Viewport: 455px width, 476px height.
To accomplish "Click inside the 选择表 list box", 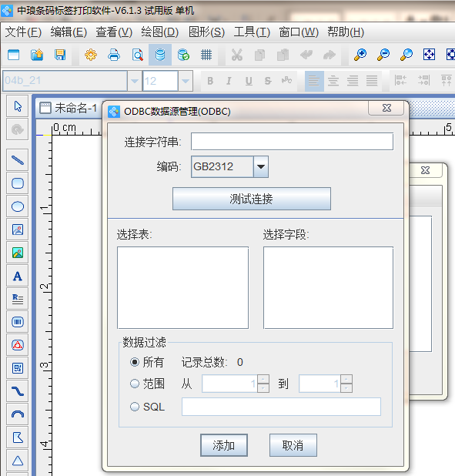I will [x=183, y=287].
